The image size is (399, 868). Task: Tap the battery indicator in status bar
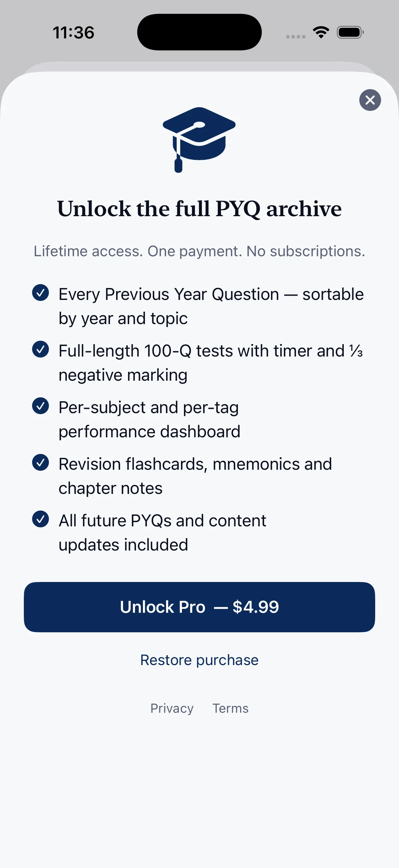click(x=350, y=32)
